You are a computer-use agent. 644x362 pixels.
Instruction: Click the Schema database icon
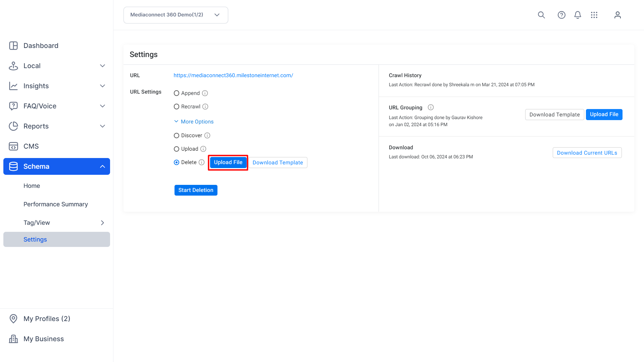[13, 166]
